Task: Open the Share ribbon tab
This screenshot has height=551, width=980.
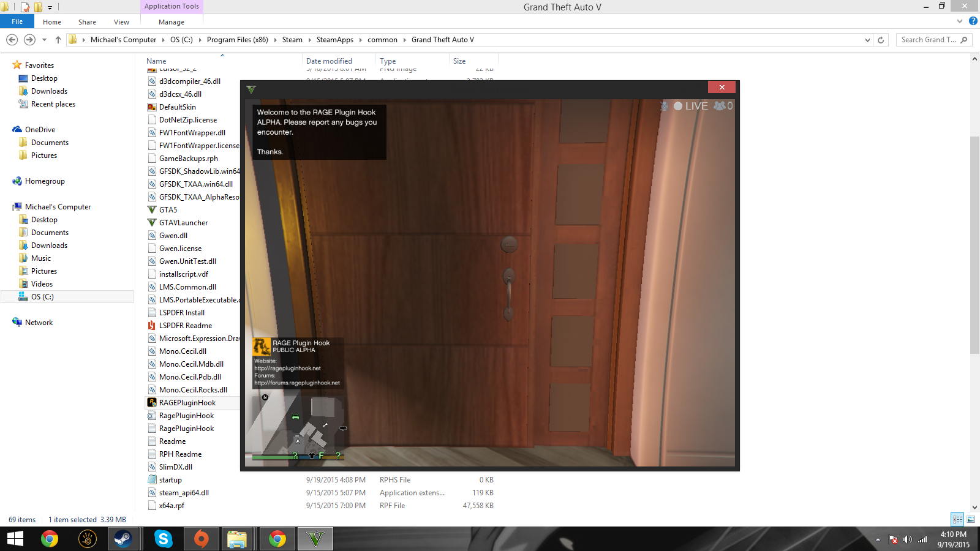Action: [x=87, y=22]
